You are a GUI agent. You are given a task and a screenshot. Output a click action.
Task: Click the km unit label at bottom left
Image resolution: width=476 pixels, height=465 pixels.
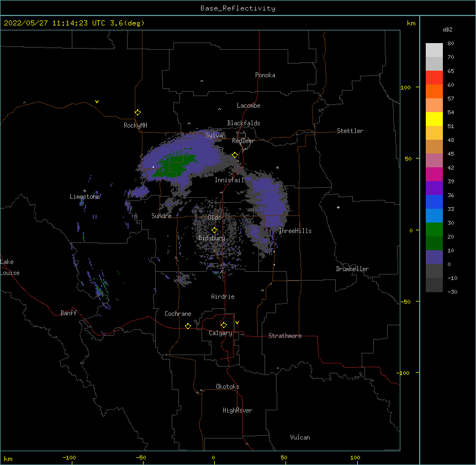click(x=8, y=458)
